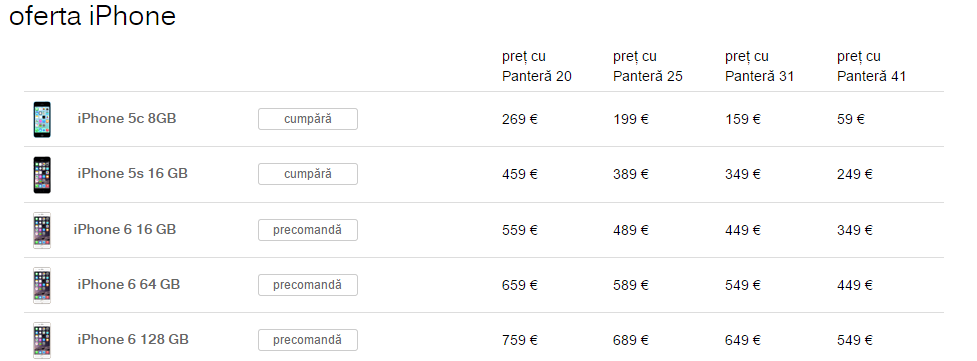Click the iPhone 6 64 GB title
This screenshot has height=361, width=977.
[x=128, y=284]
